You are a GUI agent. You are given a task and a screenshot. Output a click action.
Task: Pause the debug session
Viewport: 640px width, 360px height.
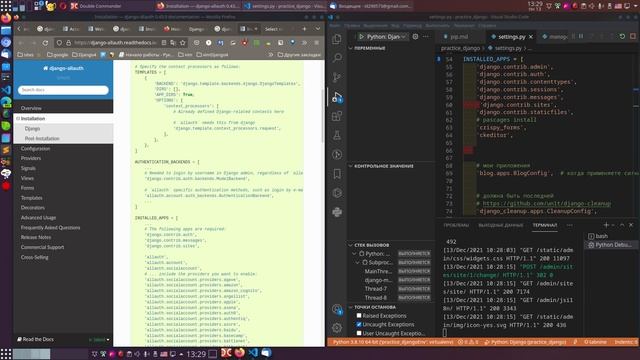[581, 36]
